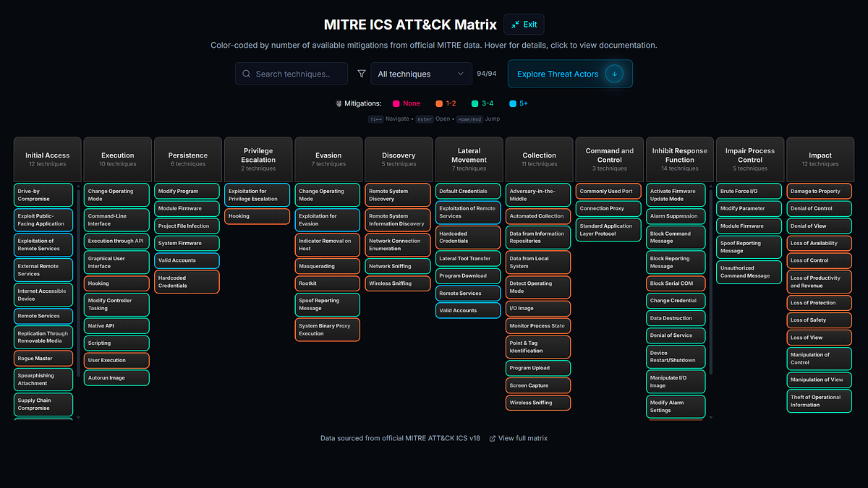Select the Persistence column header
This screenshot has width=868, height=488.
pos(188,158)
